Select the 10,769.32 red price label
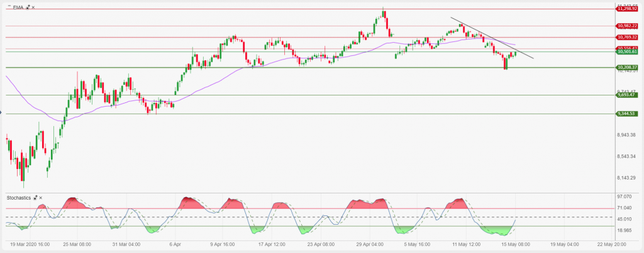644x253 pixels. click(x=628, y=38)
